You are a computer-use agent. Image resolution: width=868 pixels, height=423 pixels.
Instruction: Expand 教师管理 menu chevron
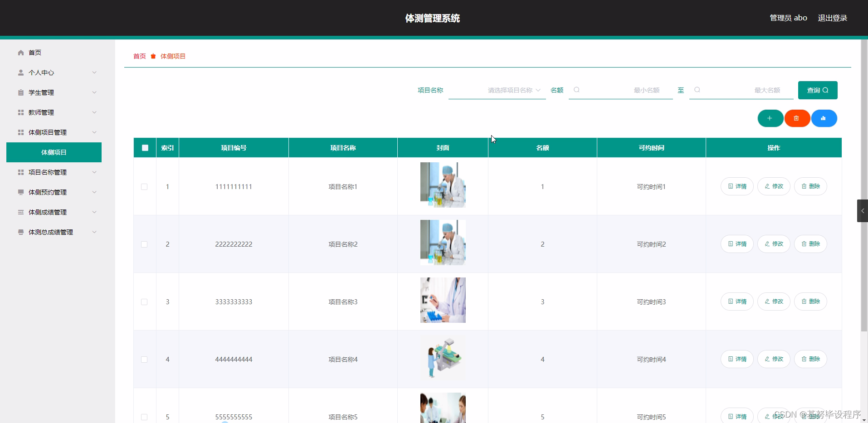(94, 112)
